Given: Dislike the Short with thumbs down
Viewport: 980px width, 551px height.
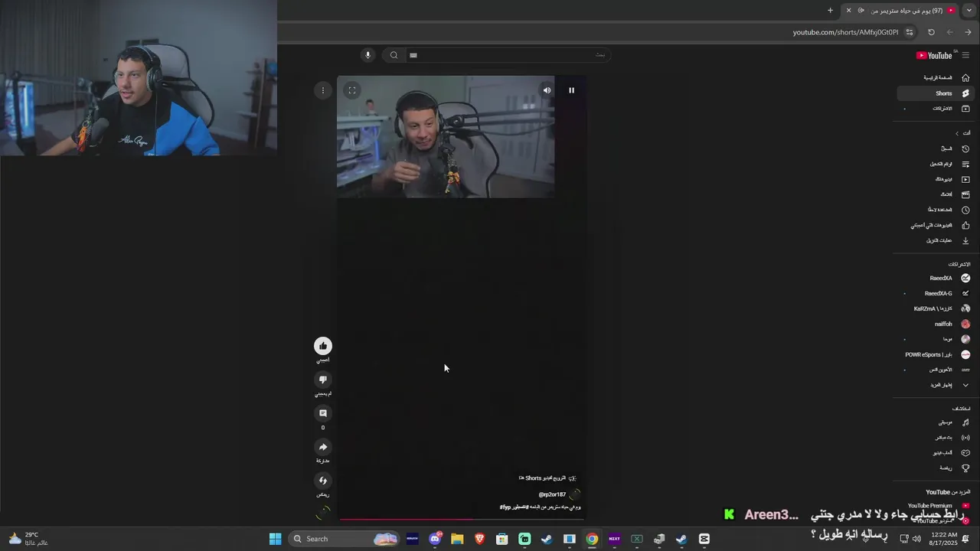Looking at the screenshot, I should point(323,380).
